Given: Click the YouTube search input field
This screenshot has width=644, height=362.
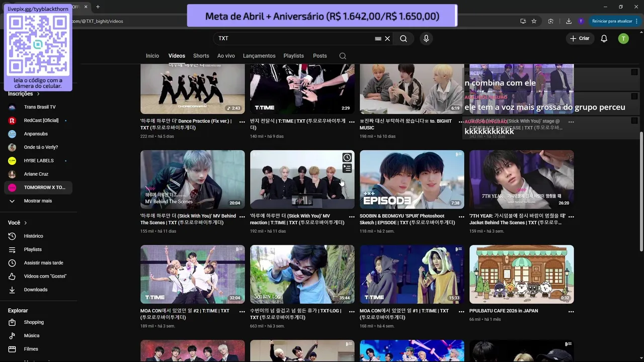Looking at the screenshot, I should [x=294, y=39].
